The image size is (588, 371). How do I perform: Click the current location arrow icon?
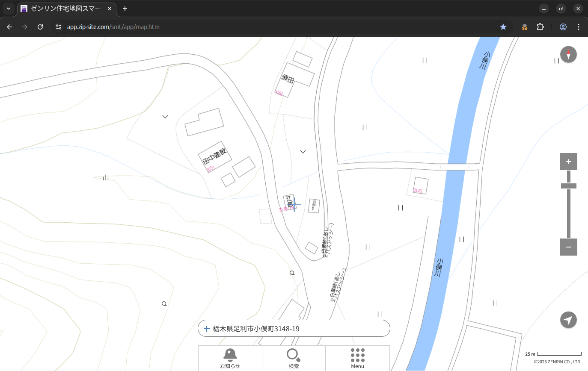[x=568, y=320]
